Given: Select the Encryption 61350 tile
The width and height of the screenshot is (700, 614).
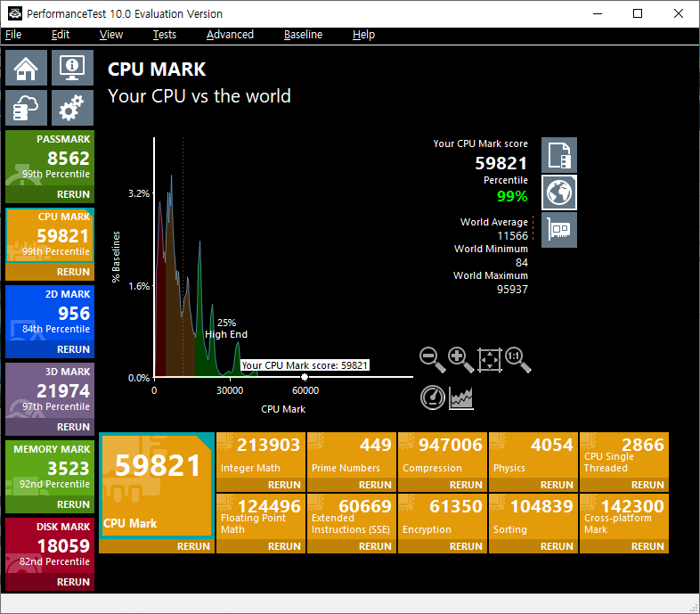Looking at the screenshot, I should pos(443,516).
